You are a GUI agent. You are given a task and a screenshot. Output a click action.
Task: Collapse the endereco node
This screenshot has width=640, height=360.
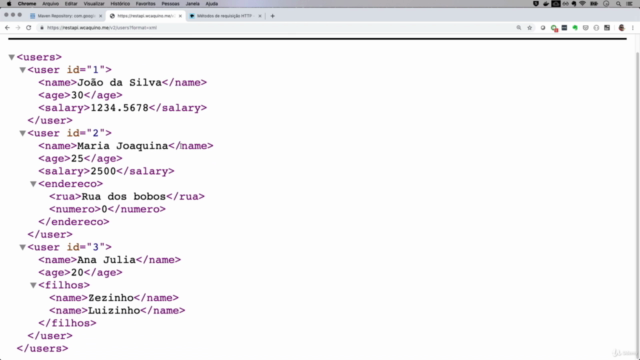tap(33, 184)
